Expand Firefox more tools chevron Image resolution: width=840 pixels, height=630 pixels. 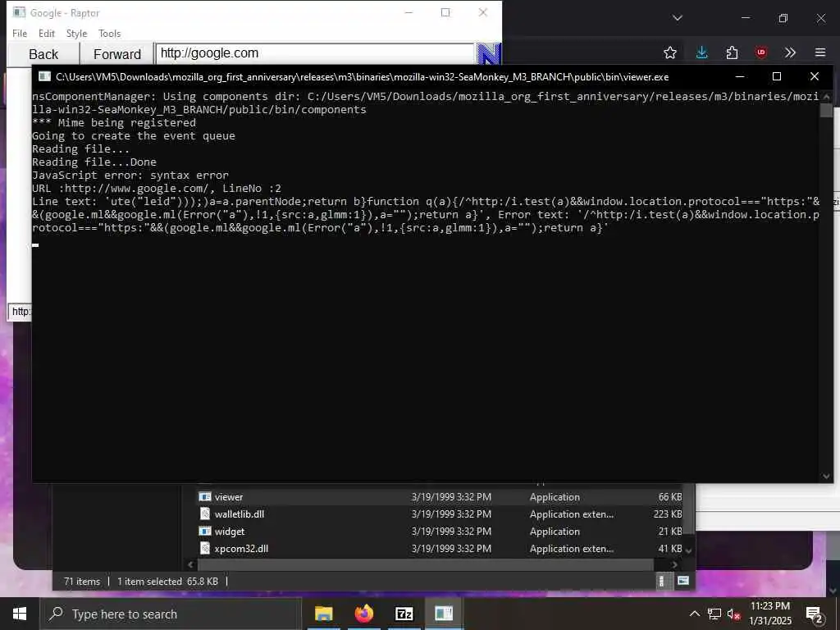pos(790,52)
